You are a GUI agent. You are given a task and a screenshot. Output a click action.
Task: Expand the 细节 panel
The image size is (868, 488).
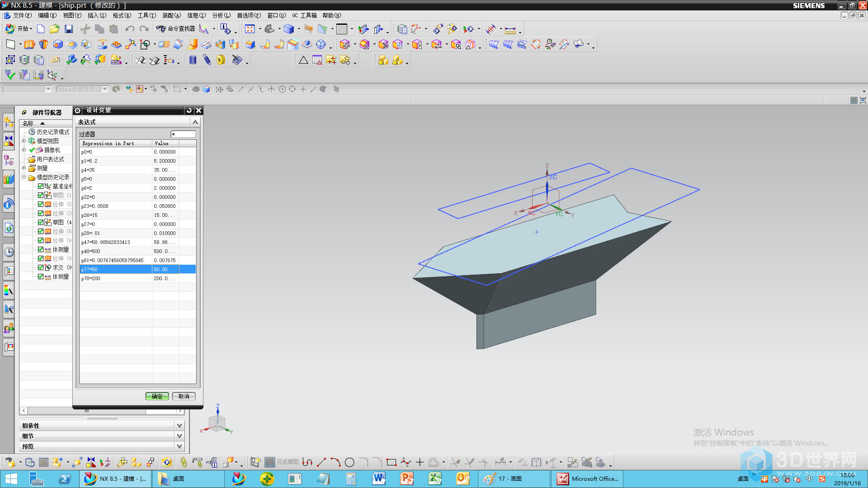pos(179,436)
